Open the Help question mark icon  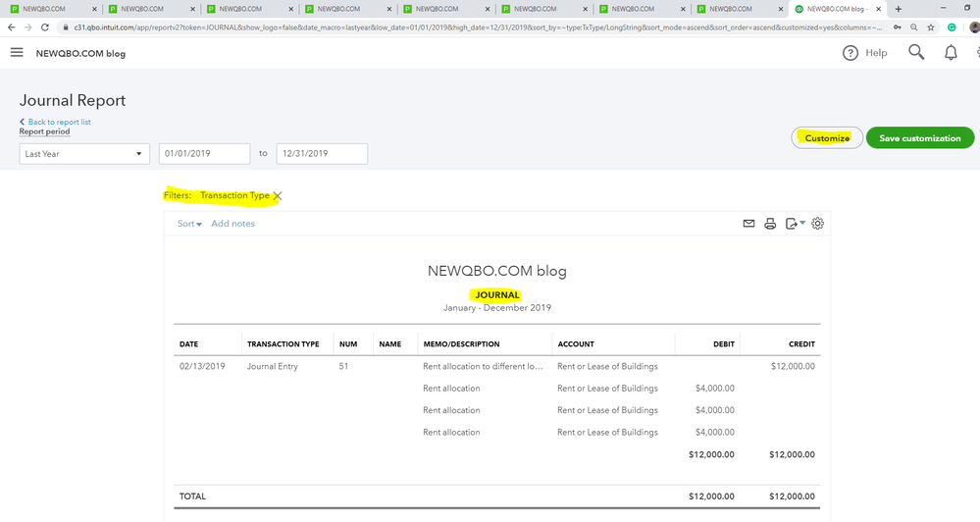coord(850,53)
